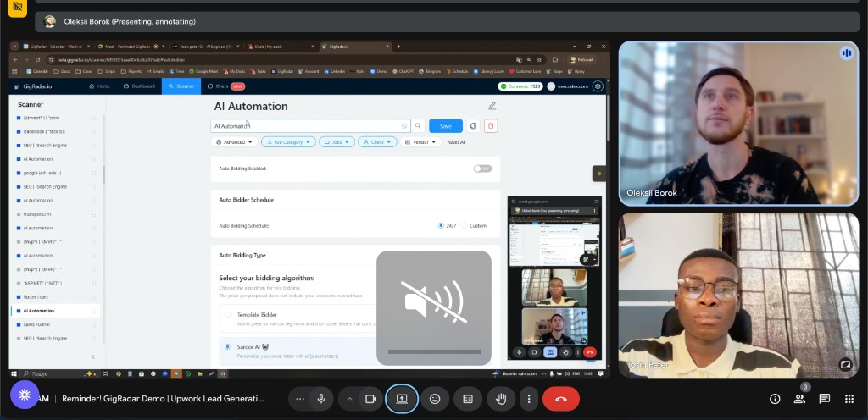Viewport: 868px width, 420px height.
Task: Open meeting activities grid icon
Action: point(849,399)
